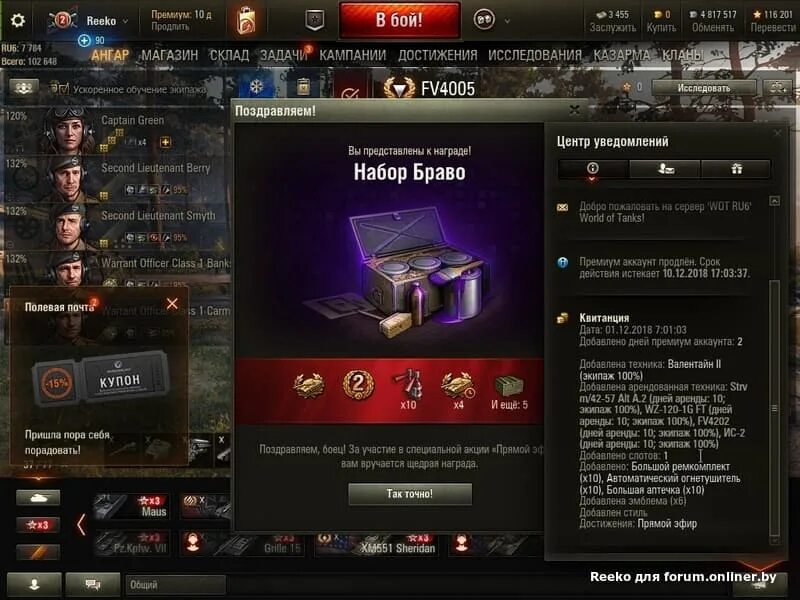Toggle the tank type carousel filter
800x600 pixels.
point(38,497)
